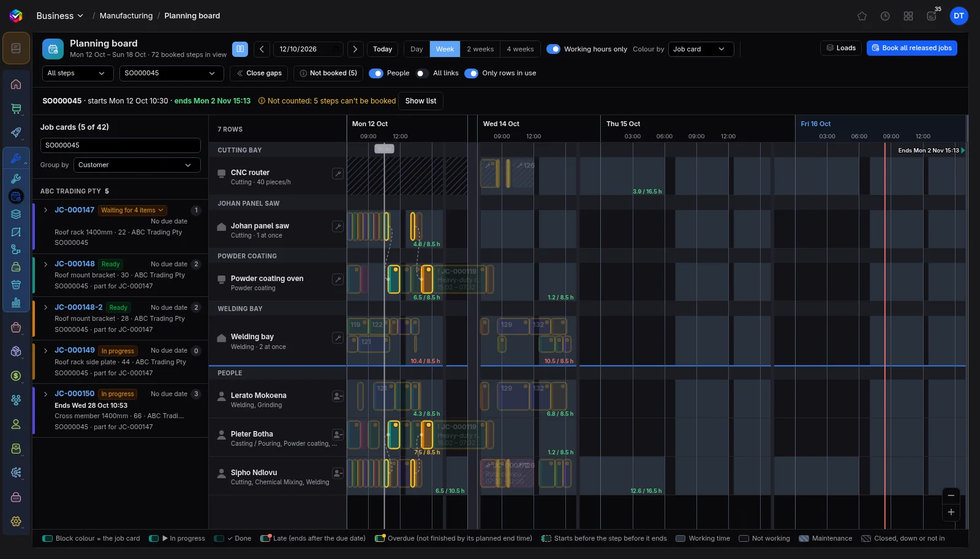
Task: Expand job card JC-000148 chevron
Action: [x=45, y=264]
